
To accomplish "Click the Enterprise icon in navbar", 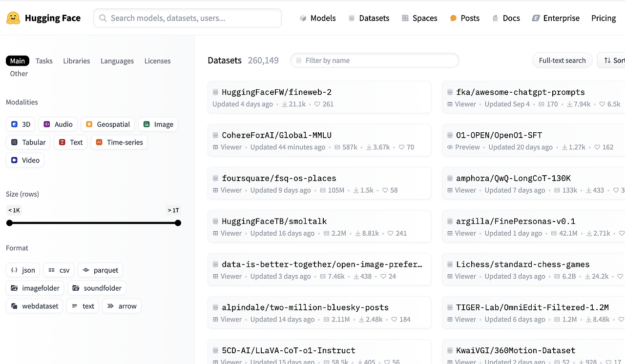I will click(x=536, y=18).
